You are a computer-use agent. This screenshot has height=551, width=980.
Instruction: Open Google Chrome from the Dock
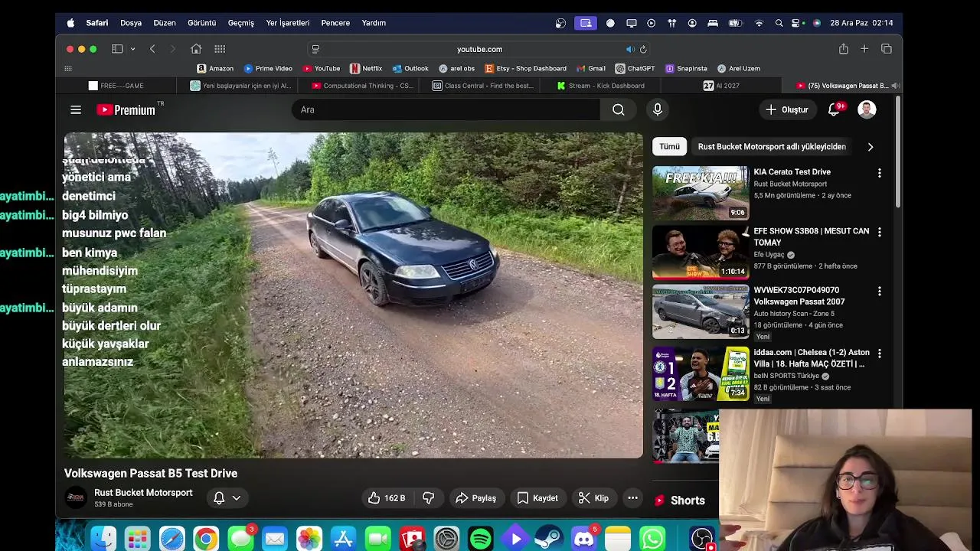206,539
